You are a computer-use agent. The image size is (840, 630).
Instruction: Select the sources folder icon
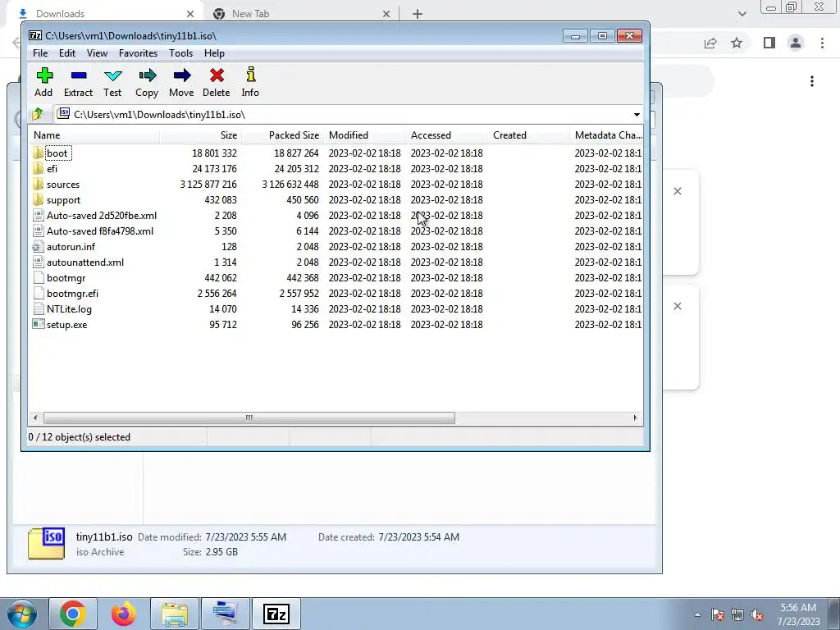38,185
